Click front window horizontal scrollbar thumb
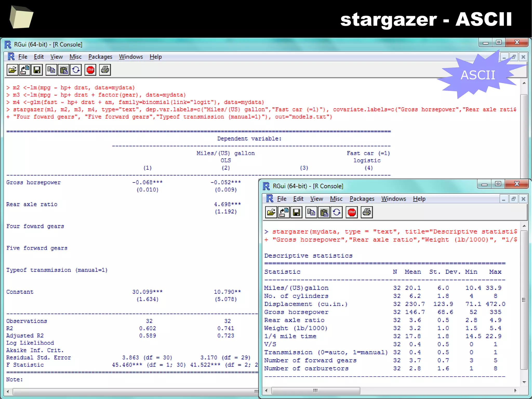Viewport: 532px width, 399px height. (x=316, y=390)
